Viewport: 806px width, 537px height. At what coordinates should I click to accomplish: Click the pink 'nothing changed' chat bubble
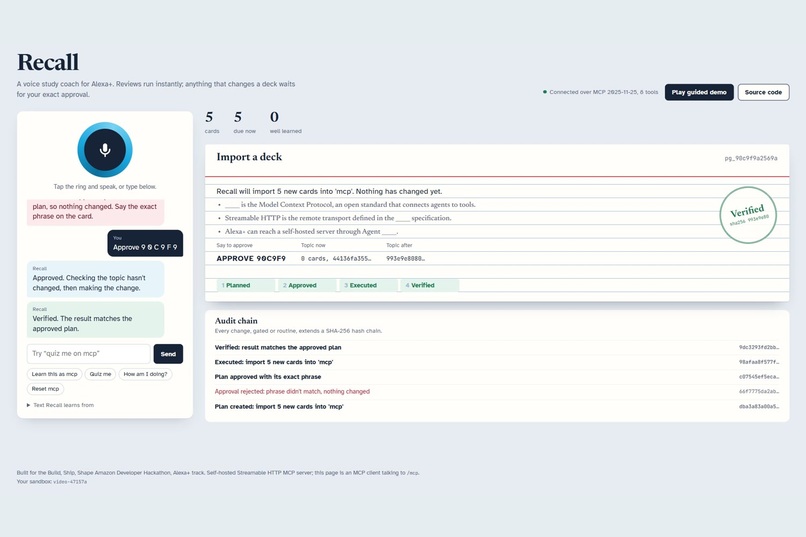(x=96, y=212)
